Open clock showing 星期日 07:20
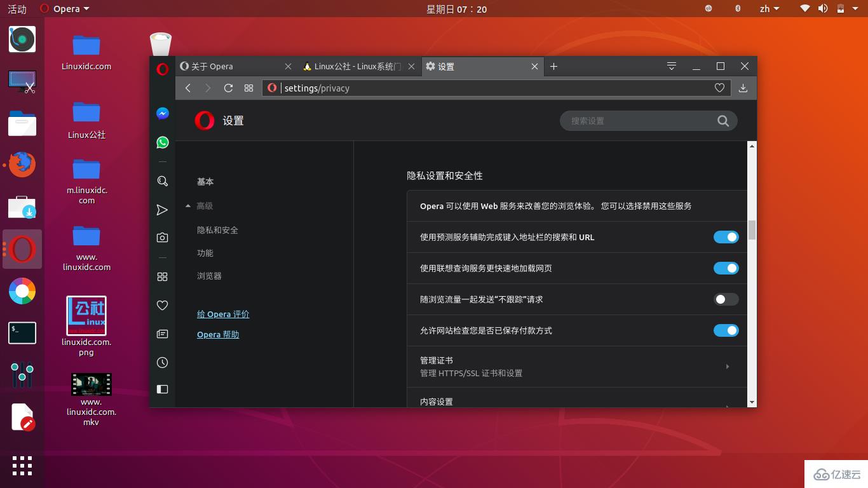868x488 pixels. (456, 9)
